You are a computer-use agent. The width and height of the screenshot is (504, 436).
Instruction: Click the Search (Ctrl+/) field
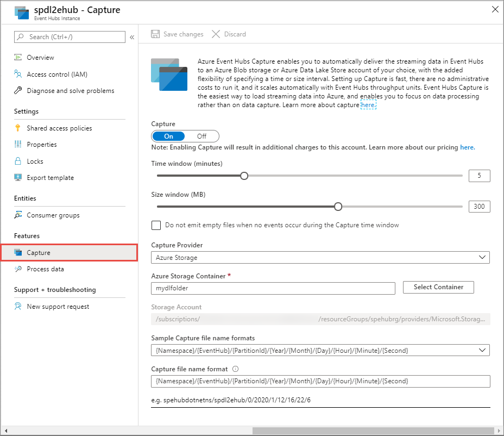70,36
